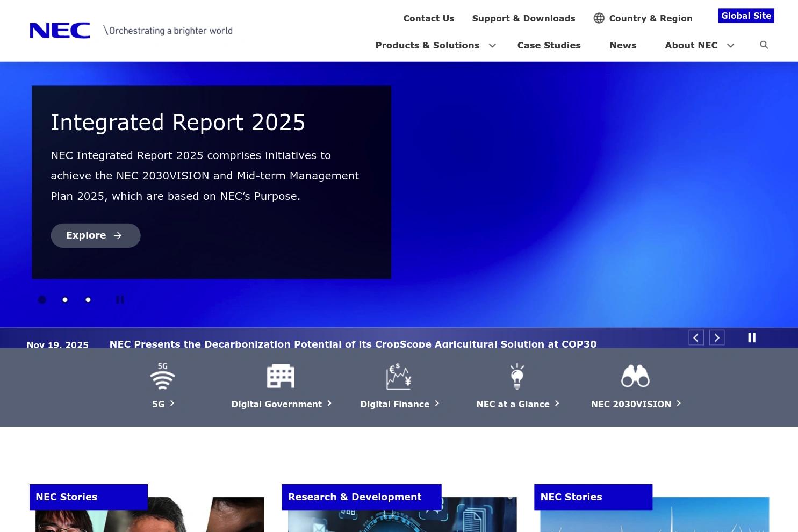Image resolution: width=798 pixels, height=532 pixels.
Task: Open the Products & Solutions menu
Action: pos(427,45)
